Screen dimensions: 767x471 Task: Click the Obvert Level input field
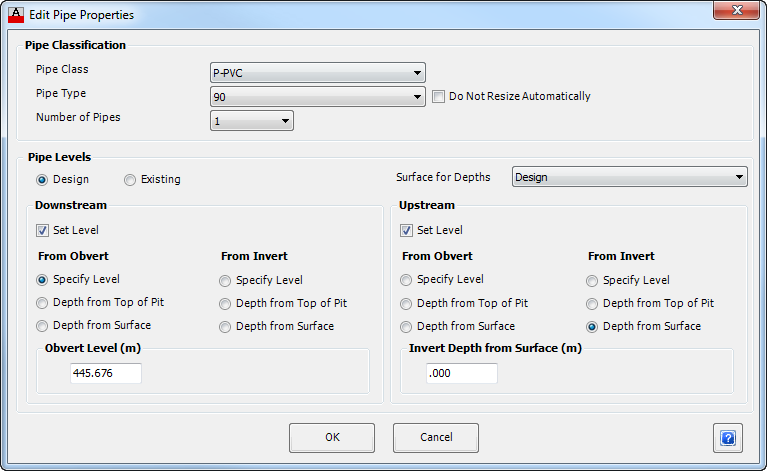106,373
